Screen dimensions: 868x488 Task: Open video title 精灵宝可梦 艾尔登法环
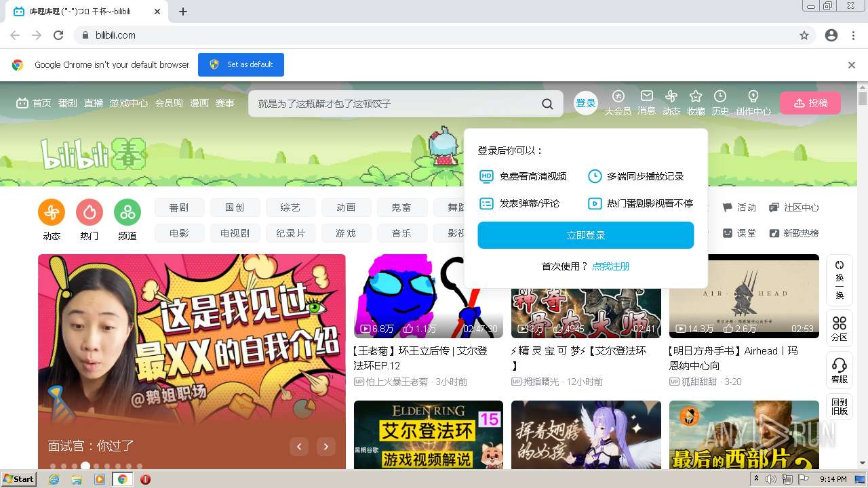pos(578,358)
